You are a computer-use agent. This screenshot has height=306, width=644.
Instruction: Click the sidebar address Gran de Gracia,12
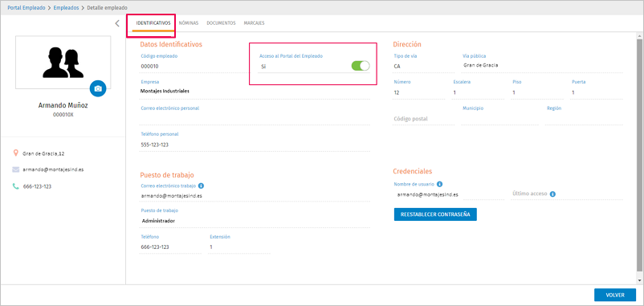(43, 153)
